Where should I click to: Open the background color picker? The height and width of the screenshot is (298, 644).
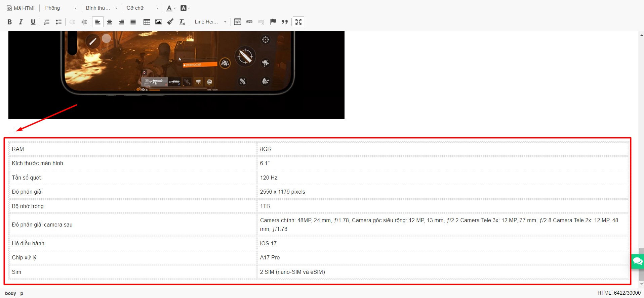(x=185, y=8)
